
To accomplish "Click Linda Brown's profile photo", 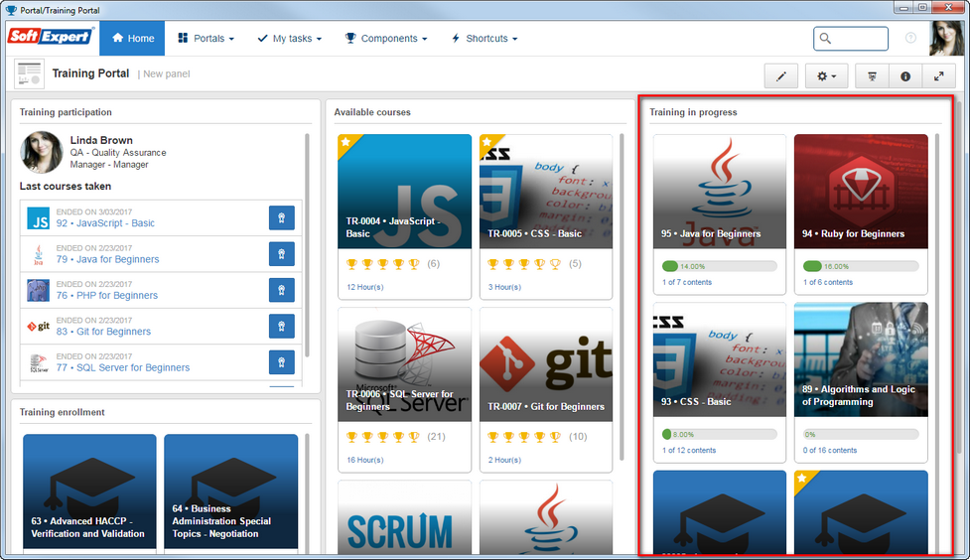I will tap(42, 152).
